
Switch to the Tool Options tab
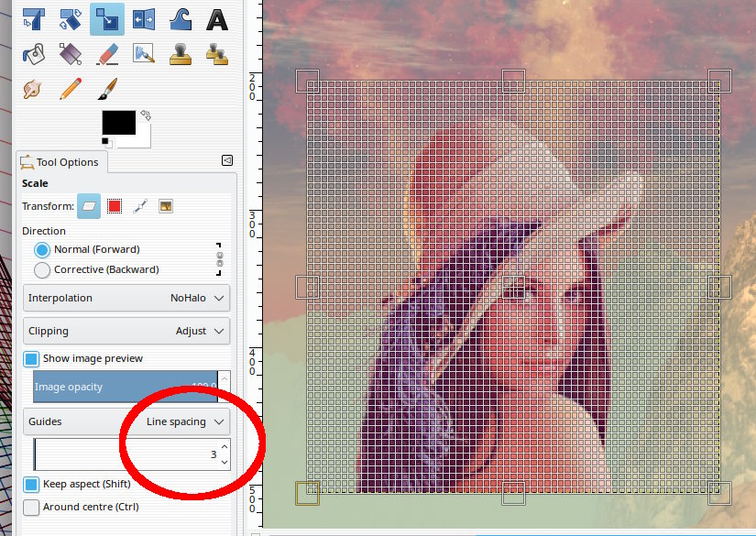coord(60,162)
